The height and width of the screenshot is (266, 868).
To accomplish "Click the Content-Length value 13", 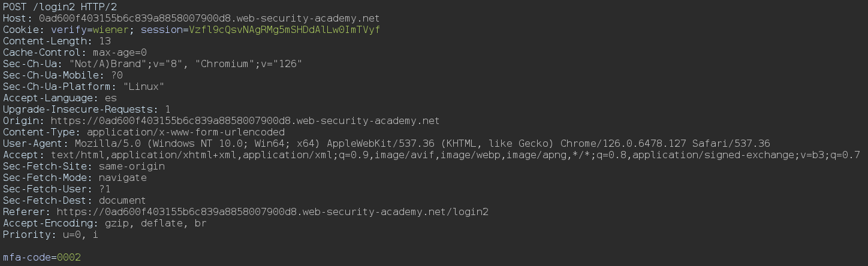I will (x=104, y=41).
